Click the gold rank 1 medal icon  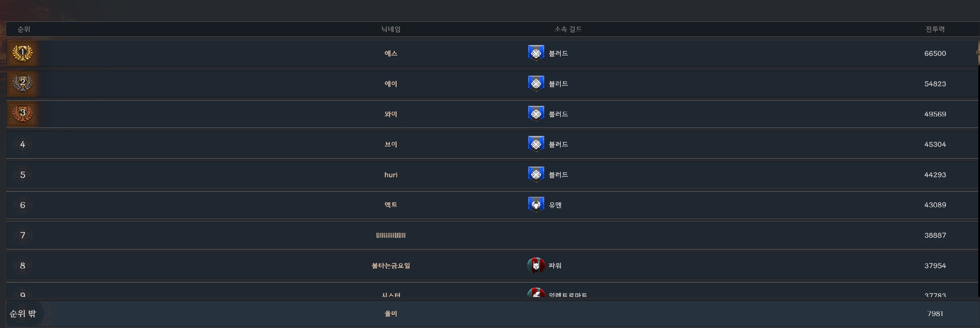[x=22, y=53]
